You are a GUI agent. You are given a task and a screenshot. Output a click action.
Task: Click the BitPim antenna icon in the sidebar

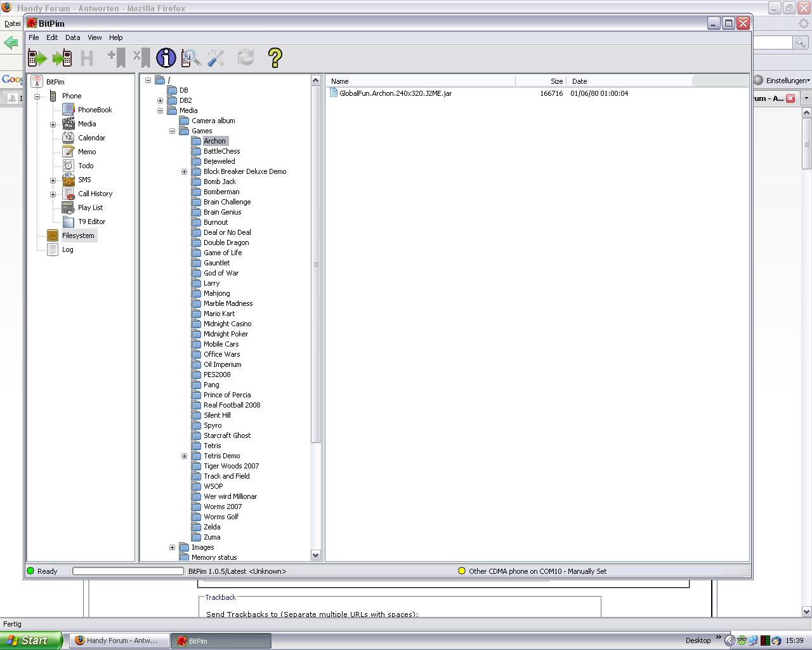click(37, 82)
